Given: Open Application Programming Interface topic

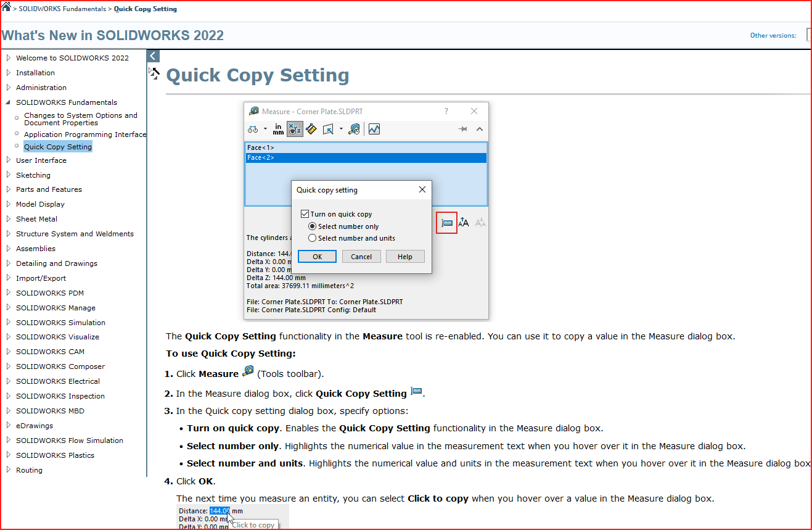Looking at the screenshot, I should [84, 135].
